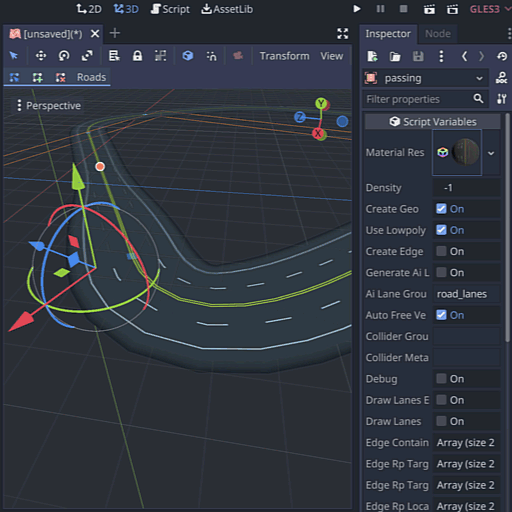Select the Move mode tool
Screen dimensions: 512x512
click(x=41, y=56)
